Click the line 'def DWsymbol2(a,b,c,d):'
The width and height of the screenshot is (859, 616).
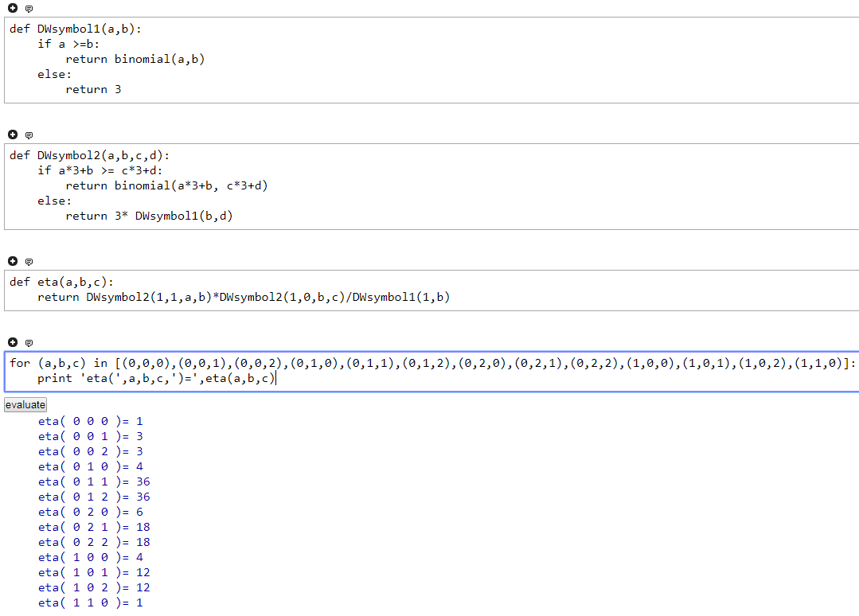[x=89, y=155]
